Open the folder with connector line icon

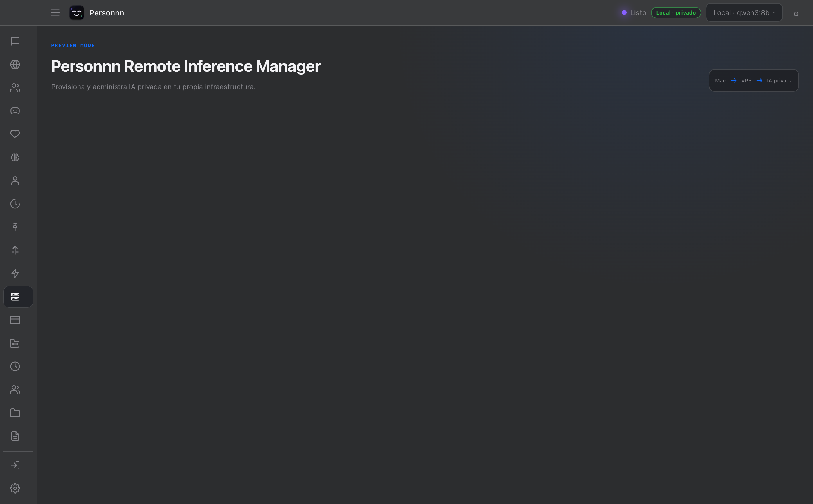[x=15, y=343]
